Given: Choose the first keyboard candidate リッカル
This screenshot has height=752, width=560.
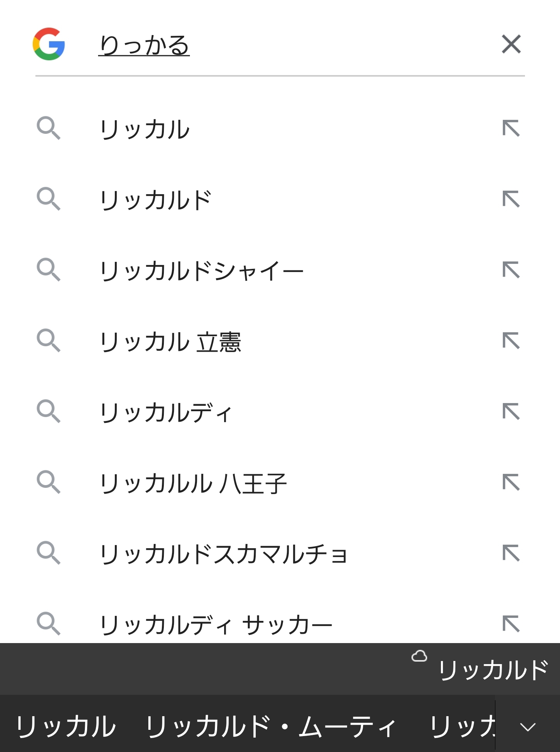Looking at the screenshot, I should 66,726.
